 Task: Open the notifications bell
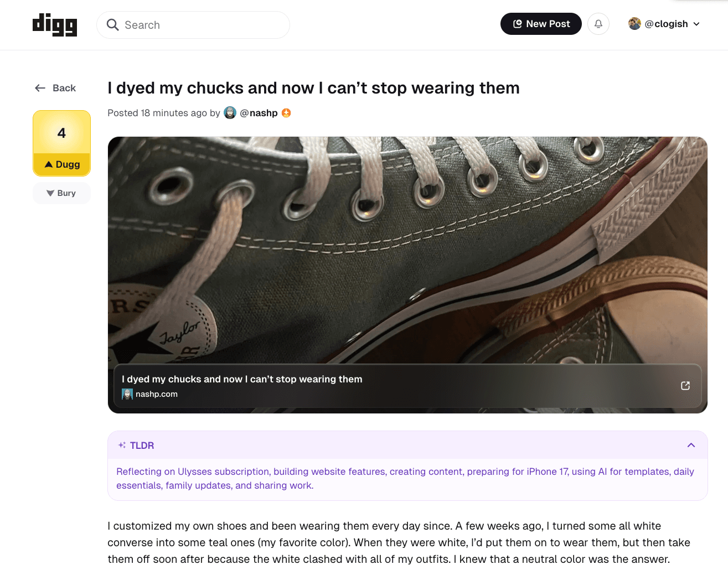point(598,24)
